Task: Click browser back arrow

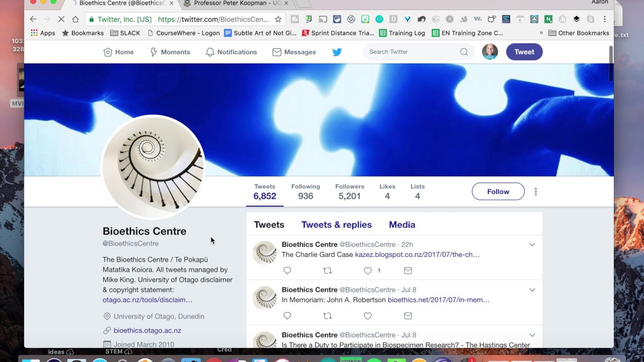Action: 33,19
